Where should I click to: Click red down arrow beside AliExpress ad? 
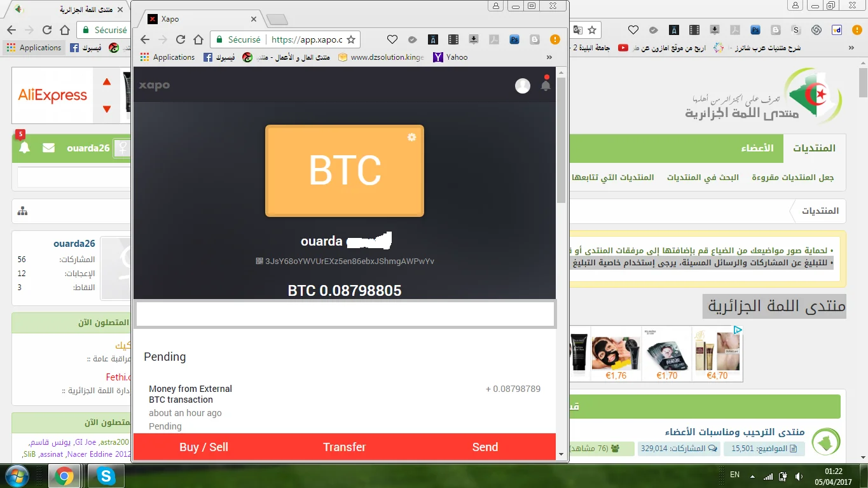tap(107, 109)
